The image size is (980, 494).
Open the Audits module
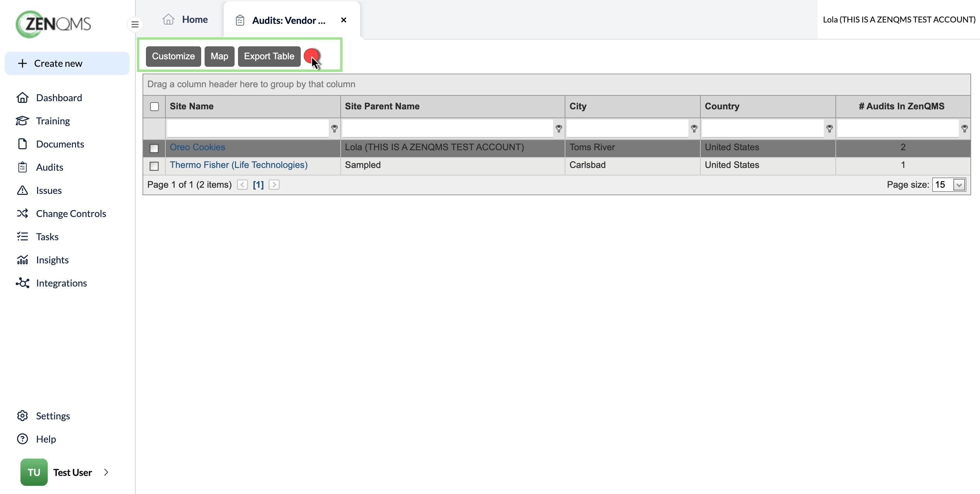tap(49, 167)
